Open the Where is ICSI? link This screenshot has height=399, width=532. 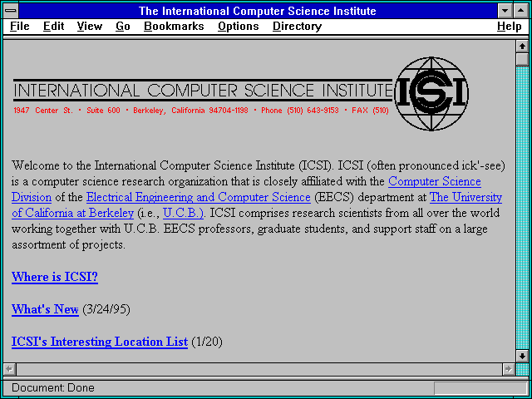pyautogui.click(x=55, y=277)
